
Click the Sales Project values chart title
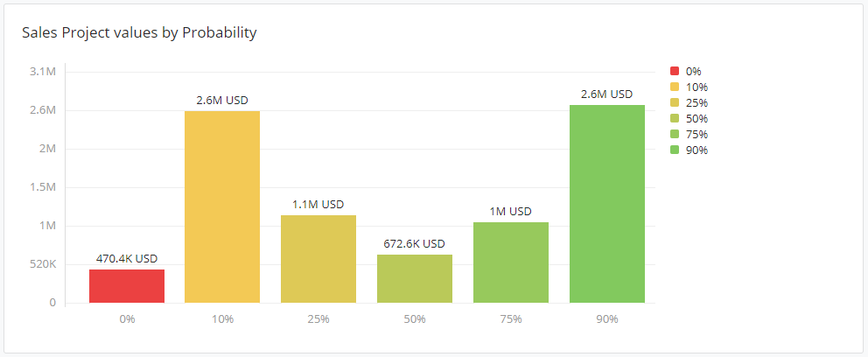point(139,33)
